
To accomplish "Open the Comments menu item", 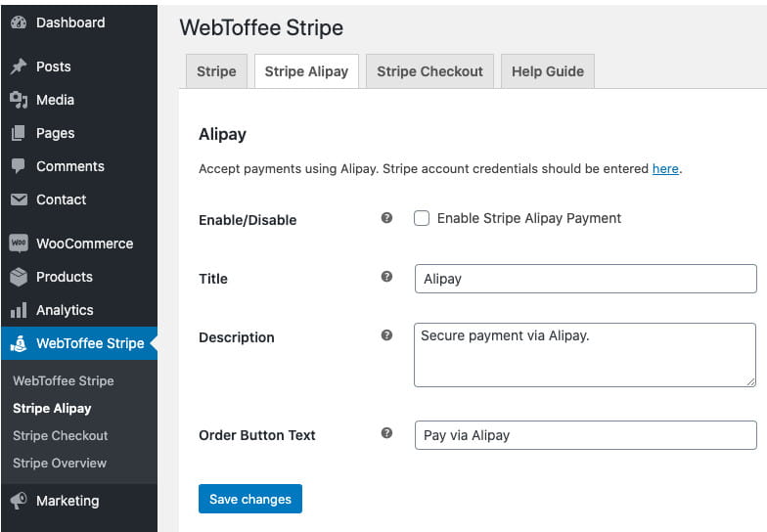I will 79,166.
